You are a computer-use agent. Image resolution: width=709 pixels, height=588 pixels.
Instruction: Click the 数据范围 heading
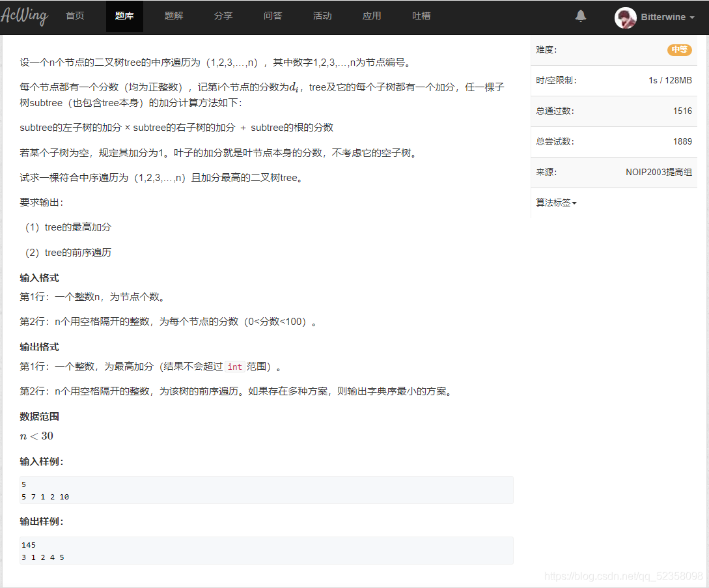[39, 417]
